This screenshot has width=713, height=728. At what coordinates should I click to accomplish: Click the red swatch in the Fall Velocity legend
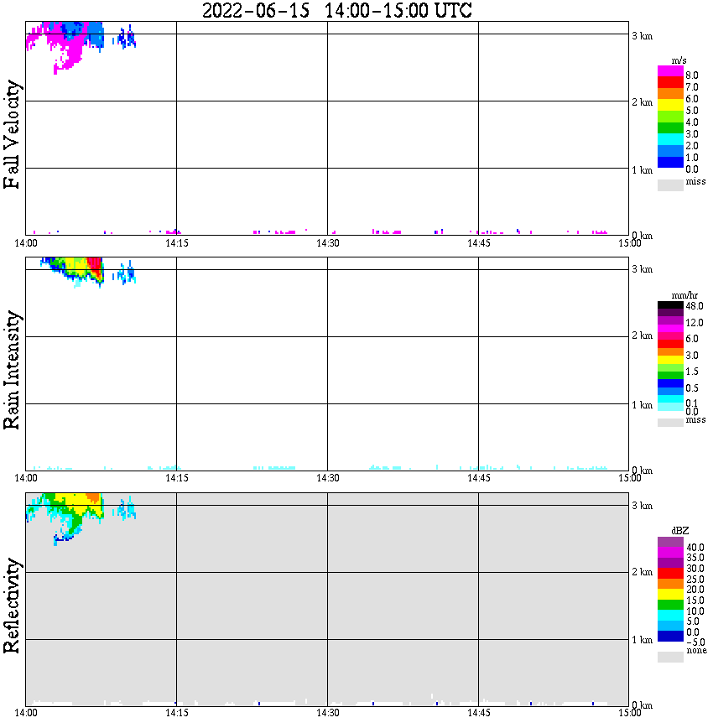click(670, 82)
